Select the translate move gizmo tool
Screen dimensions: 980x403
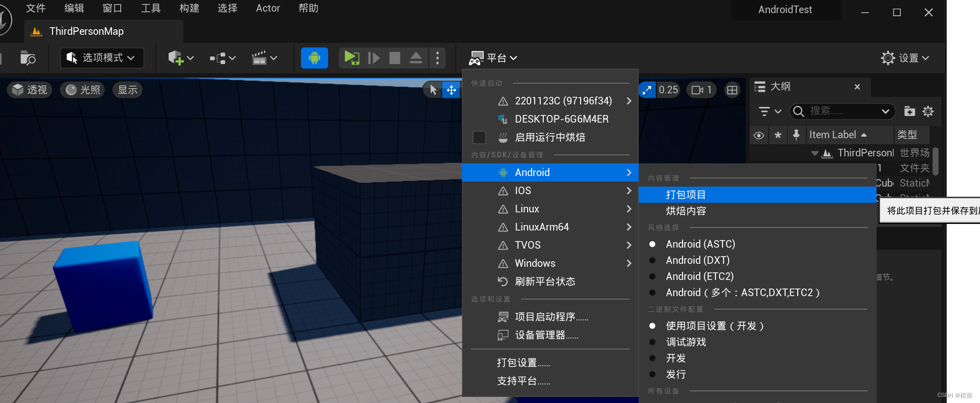click(451, 90)
